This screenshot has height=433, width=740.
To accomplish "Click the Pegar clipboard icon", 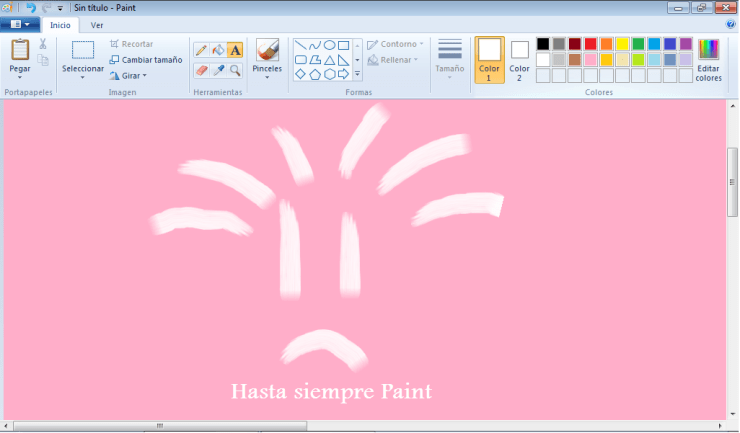I will coord(20,50).
